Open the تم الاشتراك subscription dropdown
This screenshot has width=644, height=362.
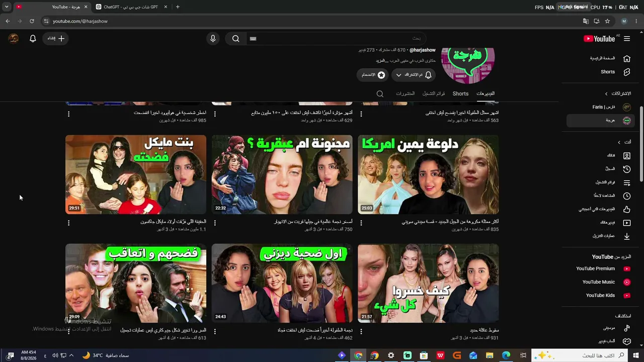414,75
